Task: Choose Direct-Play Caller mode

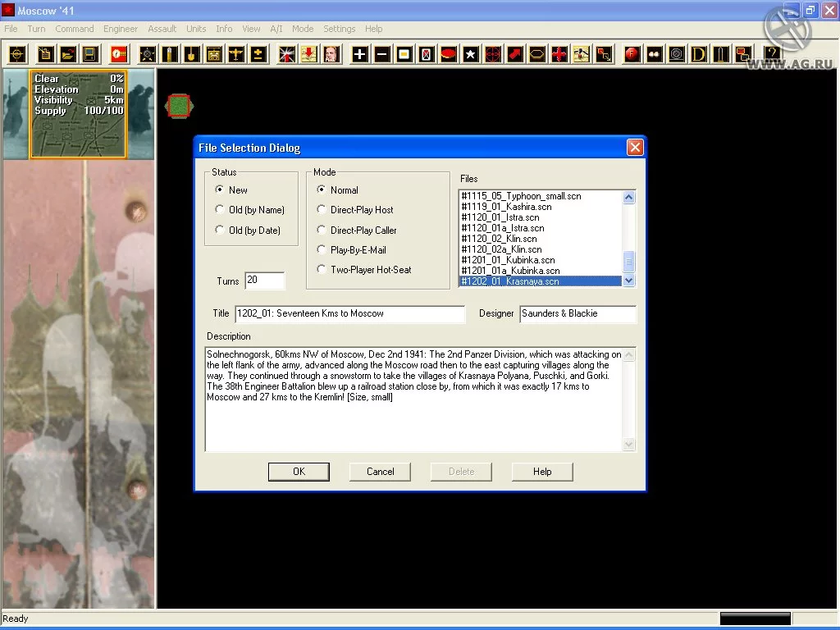Action: tap(357, 231)
